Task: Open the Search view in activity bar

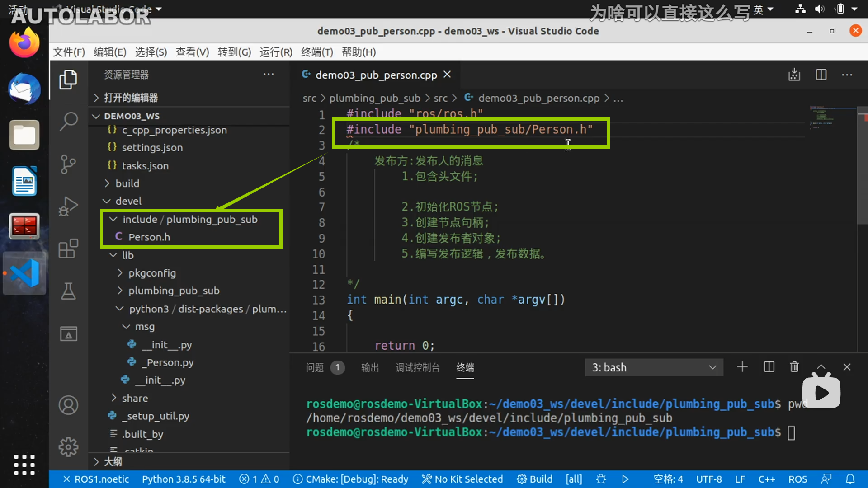Action: click(x=68, y=121)
